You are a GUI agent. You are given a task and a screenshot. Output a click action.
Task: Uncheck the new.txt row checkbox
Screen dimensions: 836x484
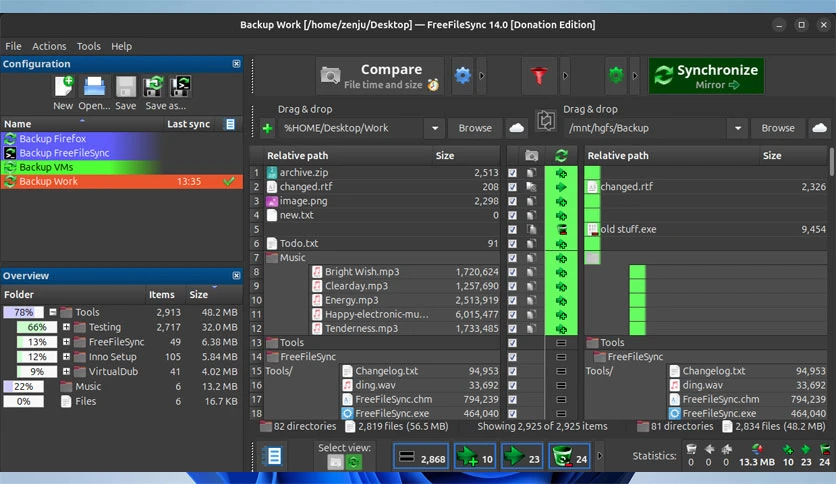512,215
